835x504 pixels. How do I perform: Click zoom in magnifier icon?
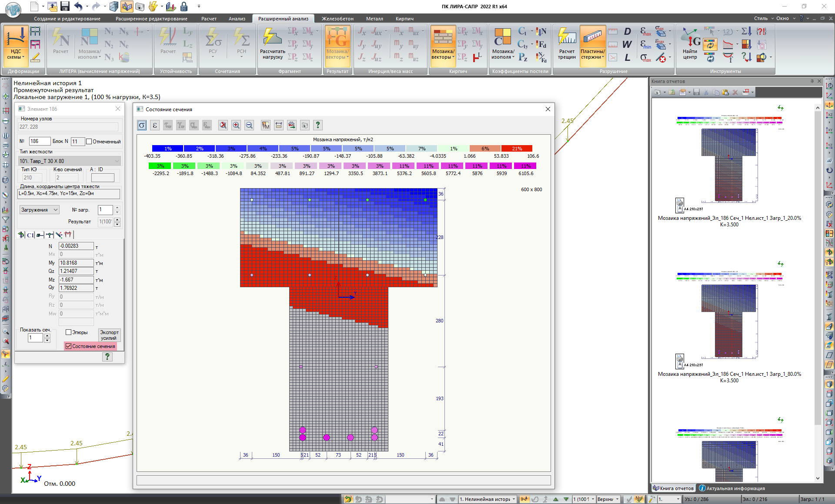[236, 126]
